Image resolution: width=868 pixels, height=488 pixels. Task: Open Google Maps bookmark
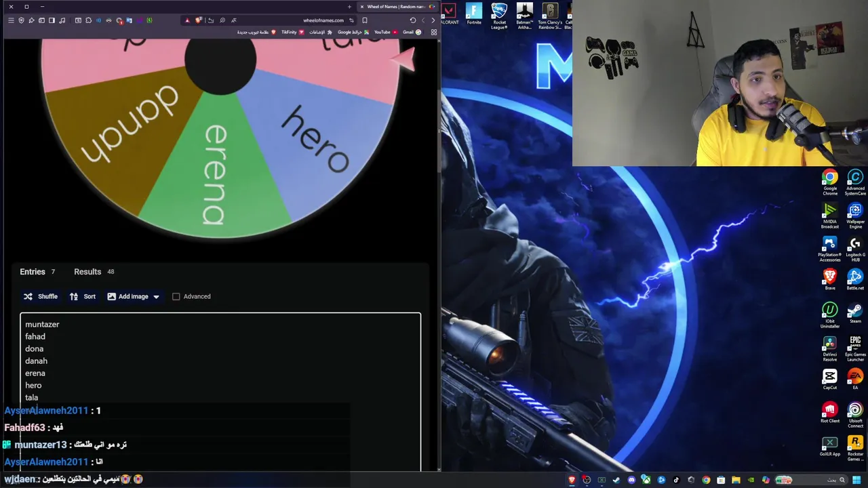click(353, 32)
